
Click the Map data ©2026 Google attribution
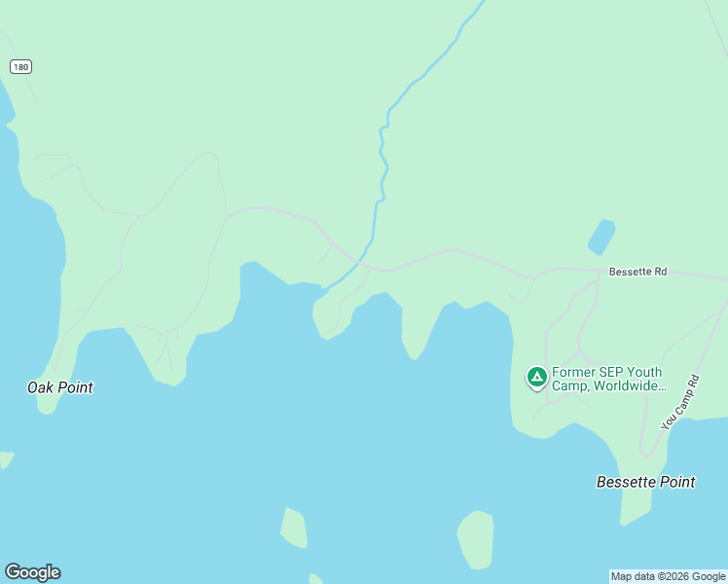(668, 576)
